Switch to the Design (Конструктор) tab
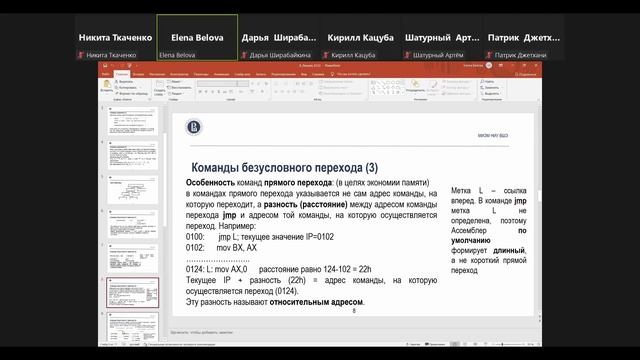The width and height of the screenshot is (640, 360). click(x=179, y=74)
